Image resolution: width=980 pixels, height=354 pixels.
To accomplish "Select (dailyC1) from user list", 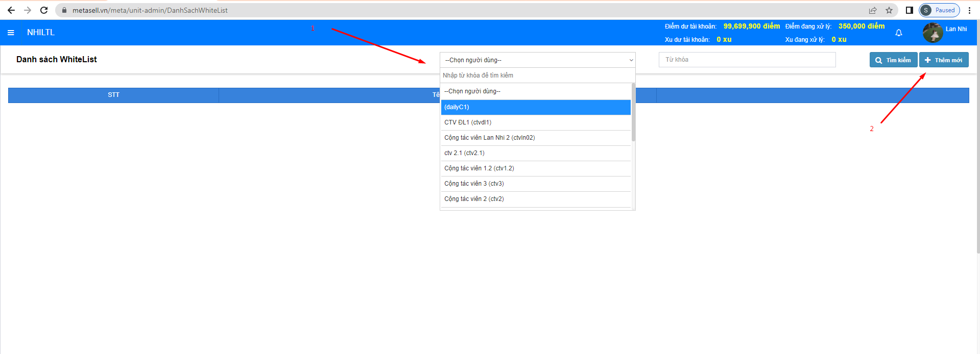I will click(x=536, y=107).
